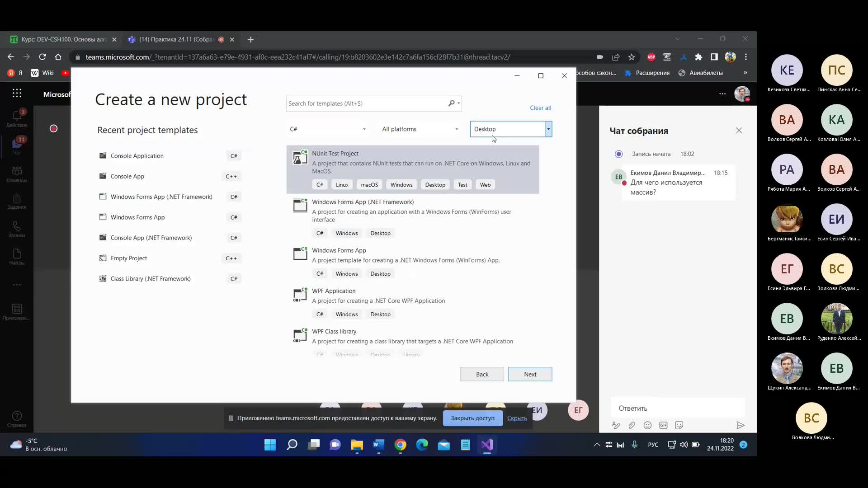Open Windows Start menu
The image size is (868, 488).
click(x=270, y=445)
